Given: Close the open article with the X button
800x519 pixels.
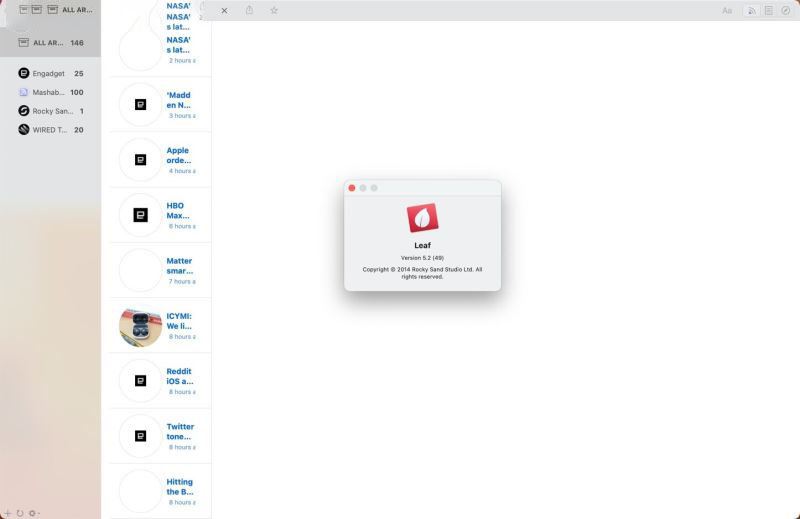Looking at the screenshot, I should [224, 10].
